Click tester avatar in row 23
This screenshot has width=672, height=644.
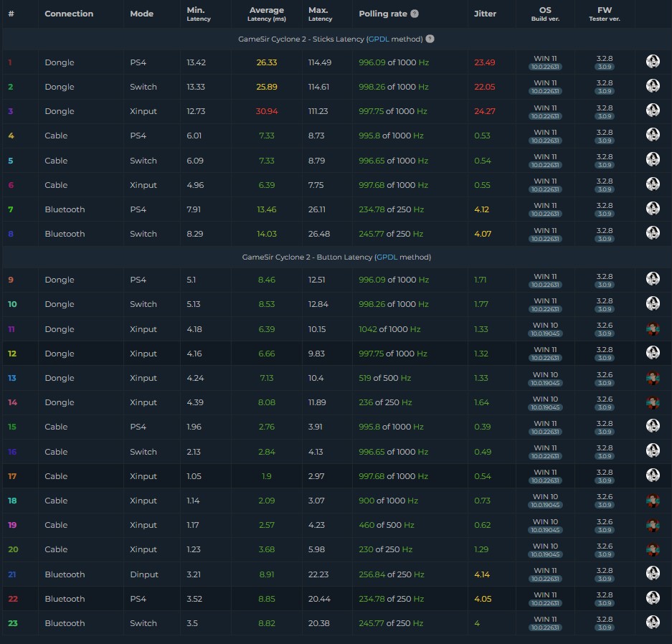653,622
